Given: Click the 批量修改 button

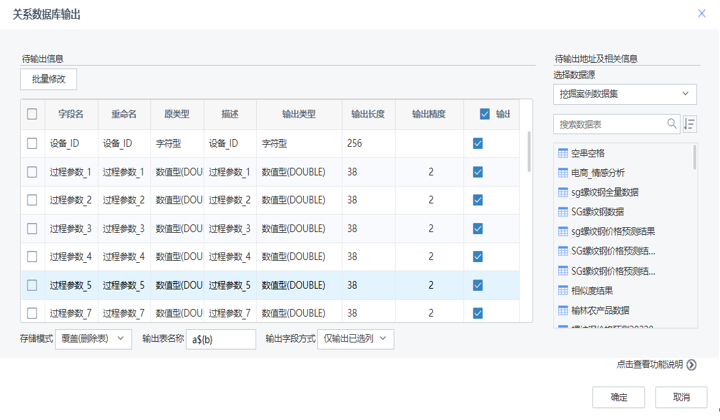Looking at the screenshot, I should click(x=48, y=79).
